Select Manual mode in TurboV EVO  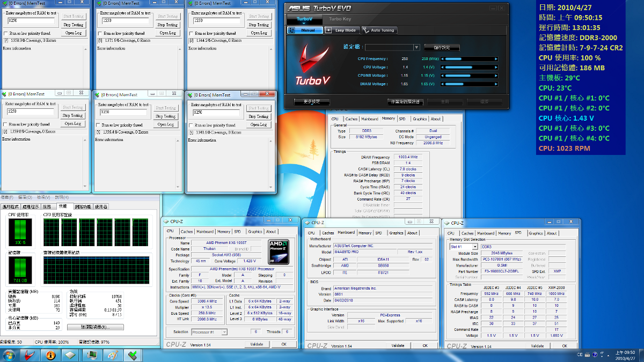click(x=304, y=30)
